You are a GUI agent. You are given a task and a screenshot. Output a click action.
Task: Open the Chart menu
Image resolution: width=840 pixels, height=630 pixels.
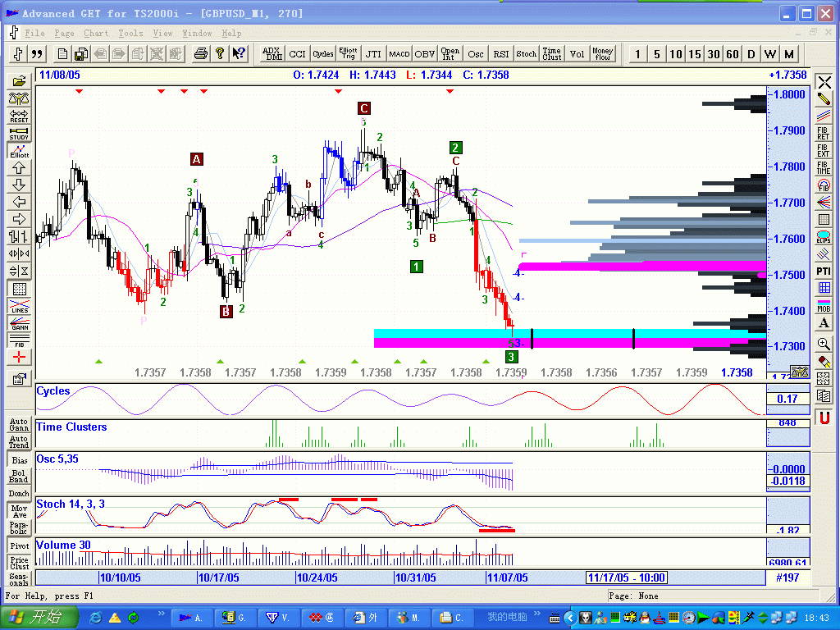pyautogui.click(x=96, y=34)
